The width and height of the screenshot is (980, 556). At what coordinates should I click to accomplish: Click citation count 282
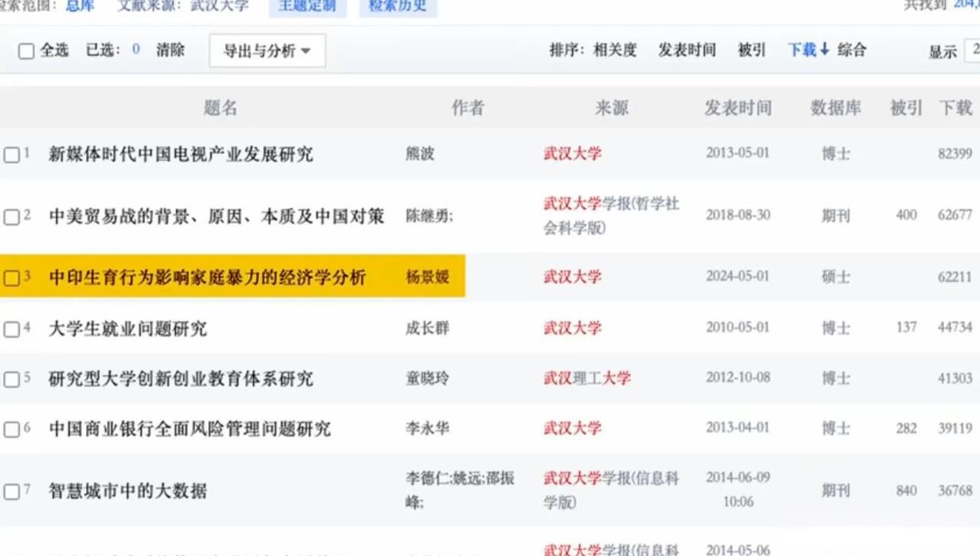click(x=906, y=428)
